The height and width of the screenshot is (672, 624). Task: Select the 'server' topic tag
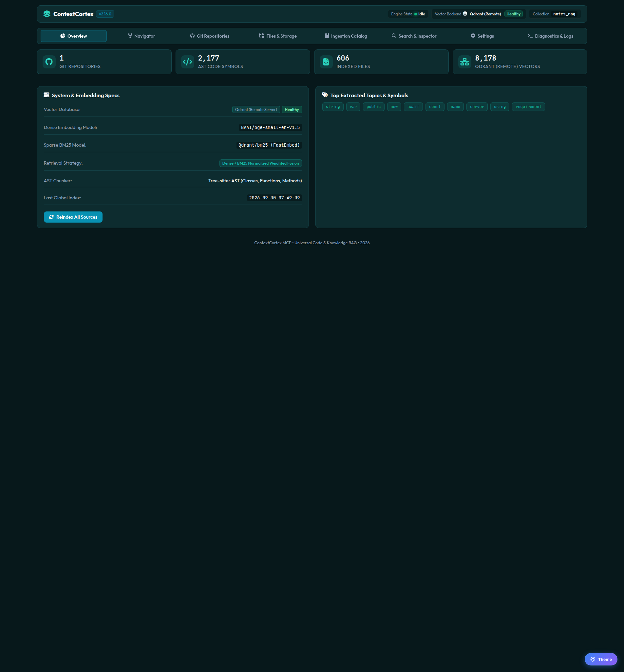coord(477,107)
